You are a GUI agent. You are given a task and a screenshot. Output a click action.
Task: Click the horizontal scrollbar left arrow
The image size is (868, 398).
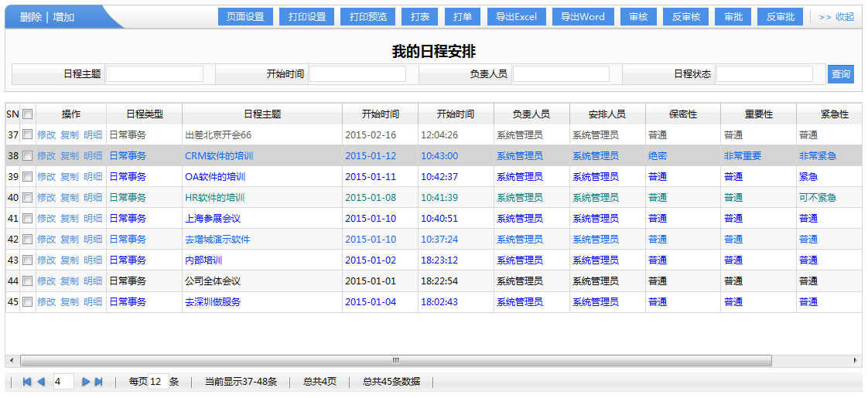pos(11,360)
